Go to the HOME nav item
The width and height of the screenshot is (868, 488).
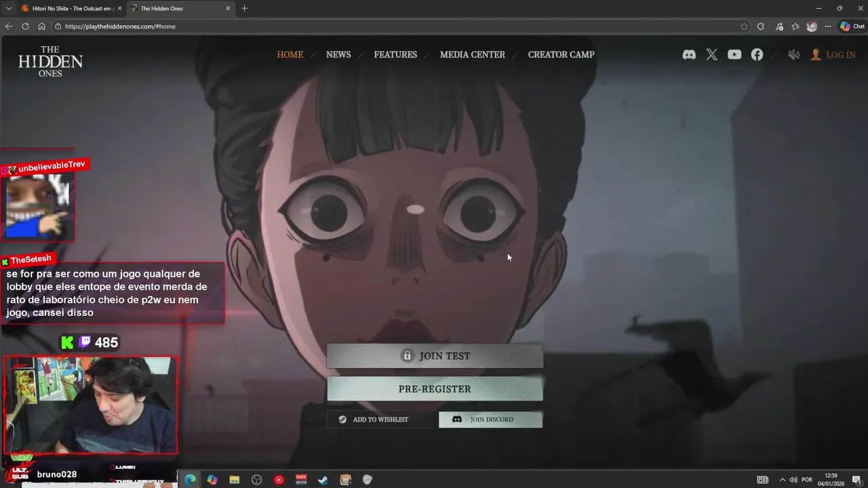tap(290, 55)
